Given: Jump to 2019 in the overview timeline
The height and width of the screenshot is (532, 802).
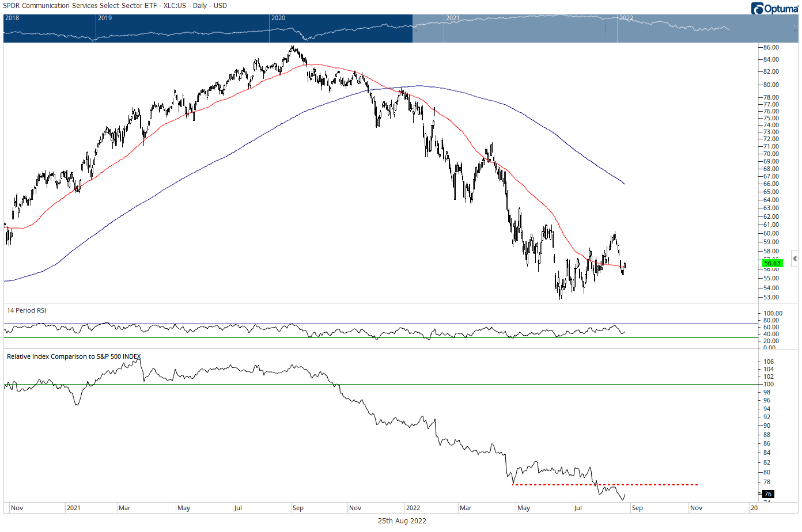Looking at the screenshot, I should [105, 18].
